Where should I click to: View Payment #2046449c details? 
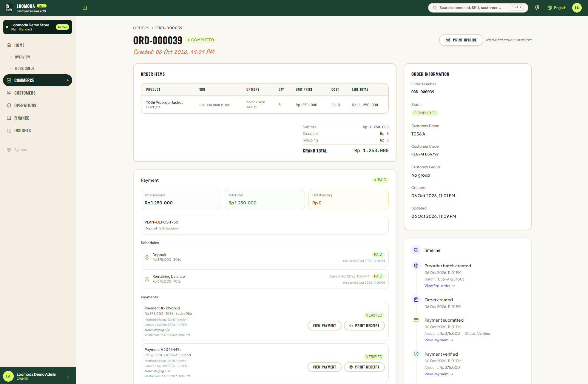point(325,367)
